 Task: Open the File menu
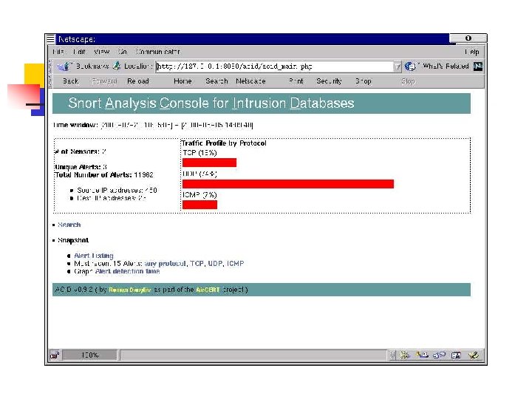[58, 52]
